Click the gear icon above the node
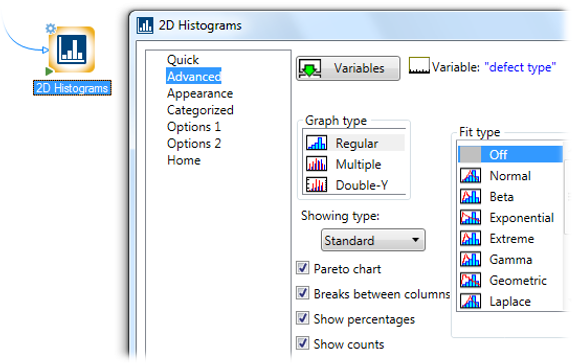This screenshot has width=572, height=364. point(50,28)
